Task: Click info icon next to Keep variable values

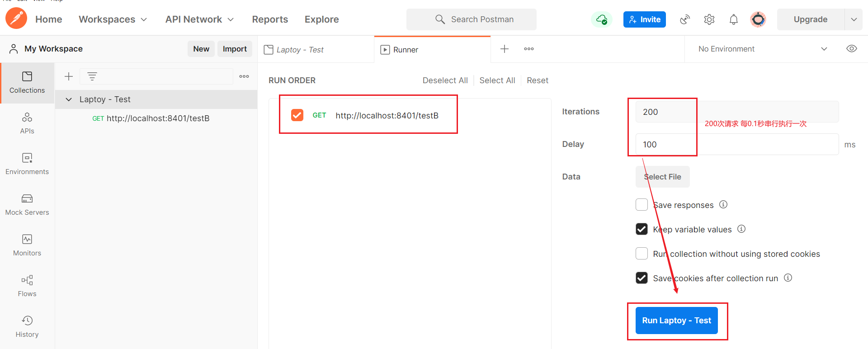Action: (741, 229)
